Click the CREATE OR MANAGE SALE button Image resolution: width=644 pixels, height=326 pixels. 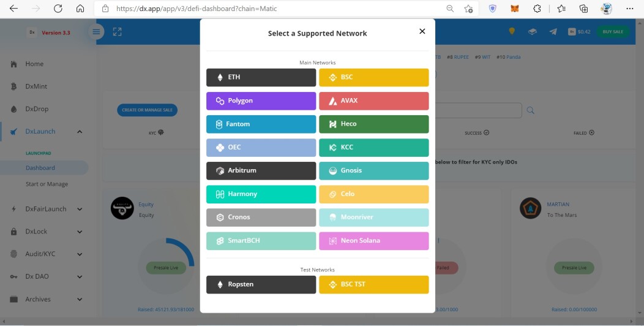click(147, 110)
